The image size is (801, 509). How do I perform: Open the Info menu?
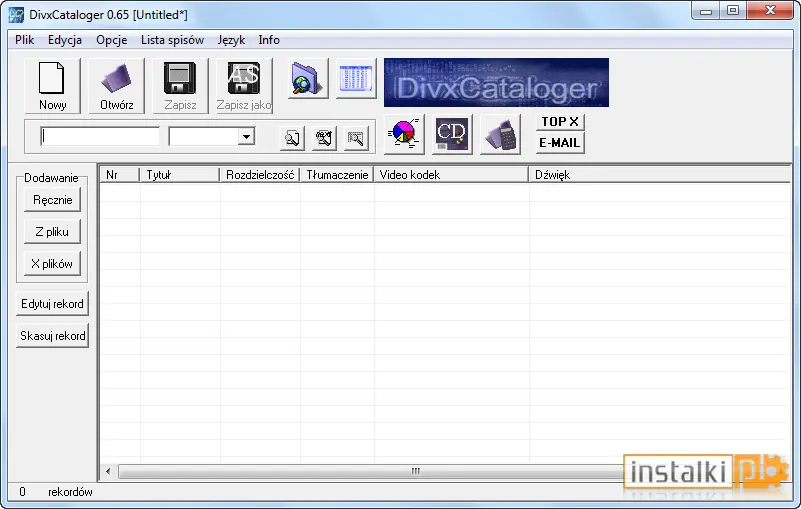pos(269,40)
